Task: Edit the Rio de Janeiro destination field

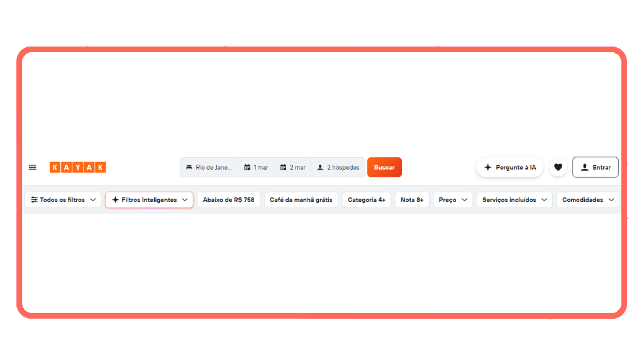Action: click(209, 167)
